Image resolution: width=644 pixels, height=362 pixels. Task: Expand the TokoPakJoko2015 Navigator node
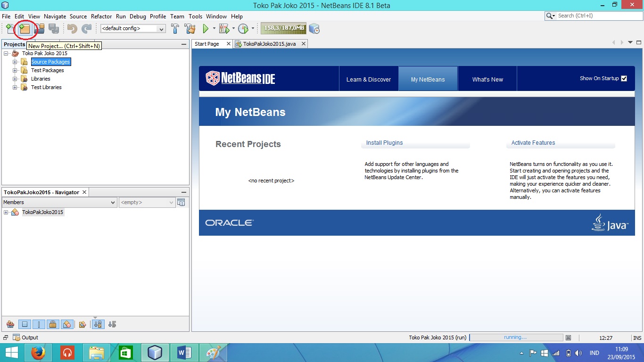tap(6, 212)
